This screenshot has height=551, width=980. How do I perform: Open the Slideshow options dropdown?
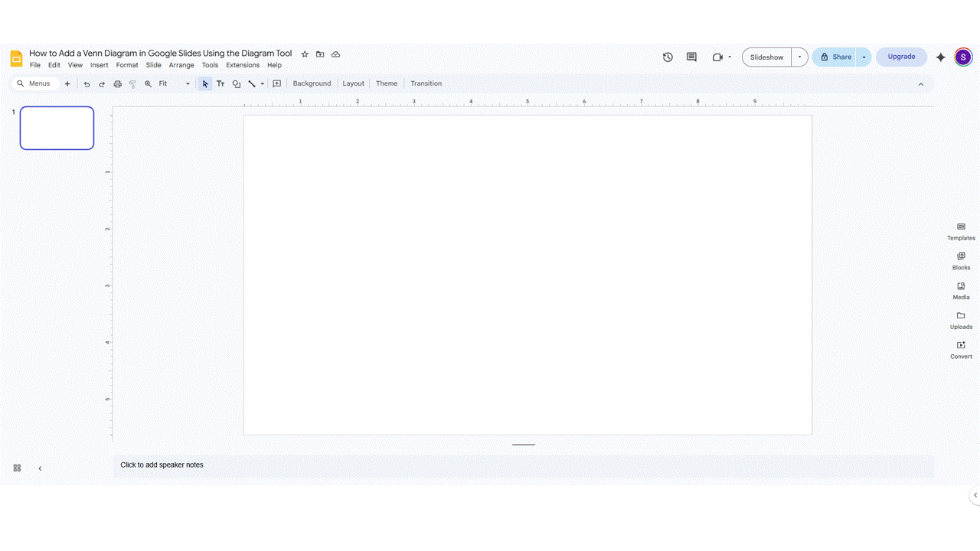799,57
